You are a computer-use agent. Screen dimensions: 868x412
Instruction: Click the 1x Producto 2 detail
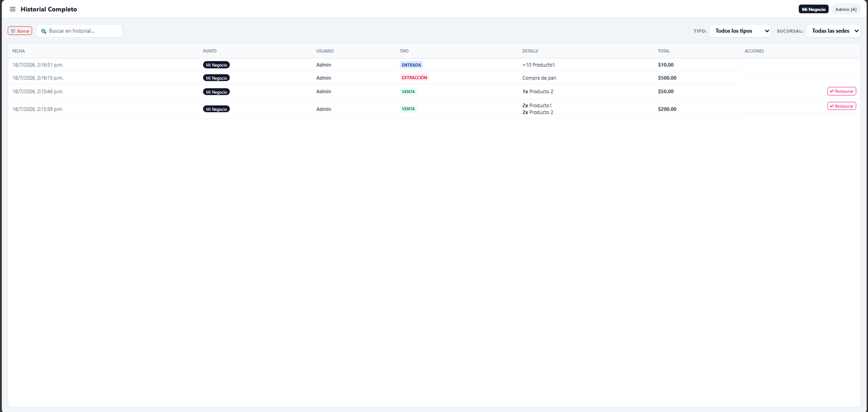point(538,92)
